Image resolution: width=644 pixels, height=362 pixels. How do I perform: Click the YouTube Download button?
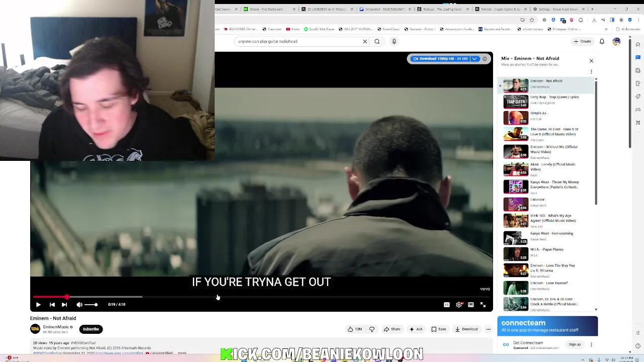click(466, 329)
